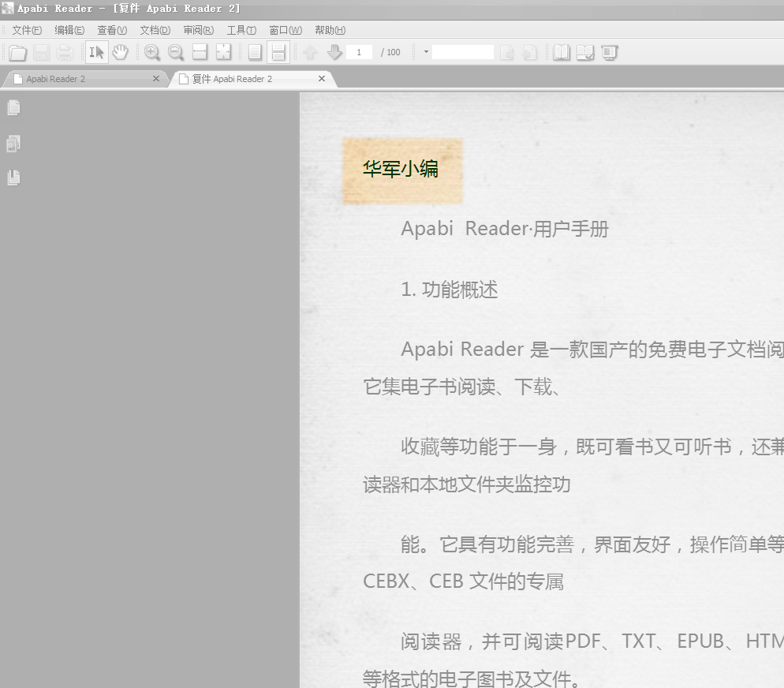Fit page to window width
This screenshot has width=784, height=688.
pos(200,52)
